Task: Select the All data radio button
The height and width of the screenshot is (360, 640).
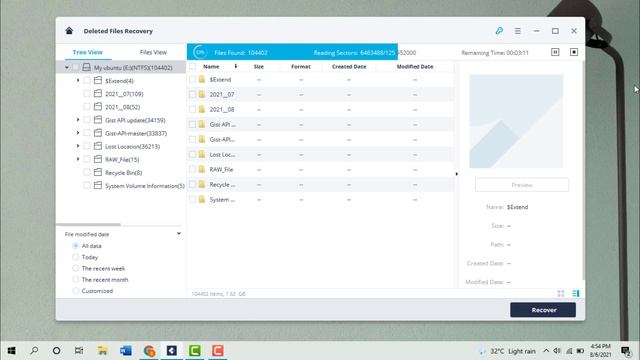Action: [x=76, y=246]
